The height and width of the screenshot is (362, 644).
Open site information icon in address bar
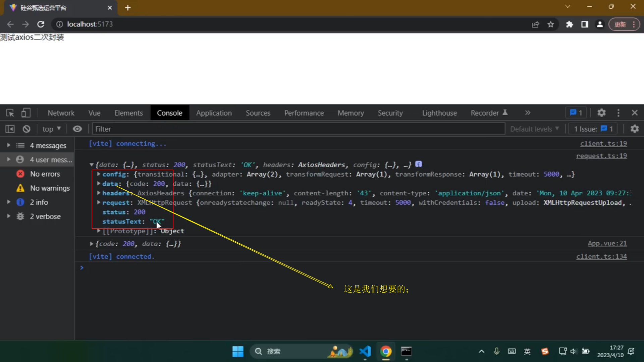59,24
